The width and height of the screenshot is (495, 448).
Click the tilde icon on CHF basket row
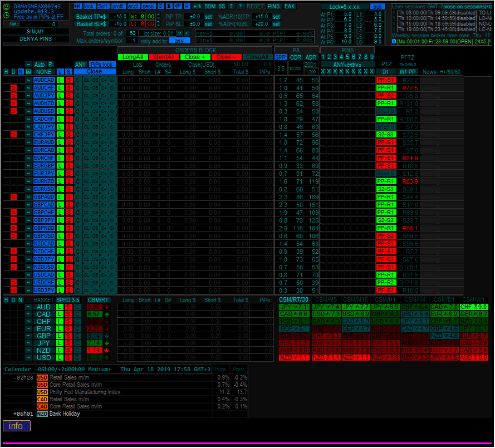pos(28,322)
